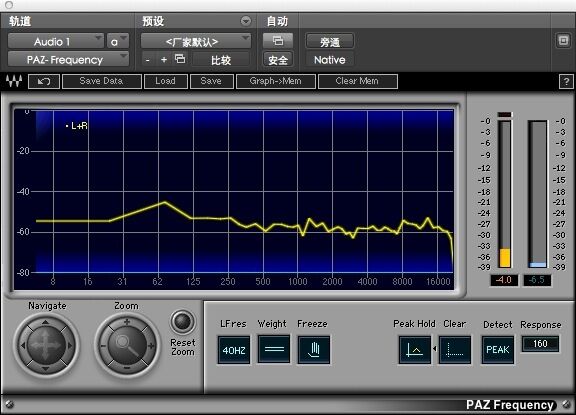Click the left level meter bar
Viewport: 576px width, 415px height.
click(505, 194)
